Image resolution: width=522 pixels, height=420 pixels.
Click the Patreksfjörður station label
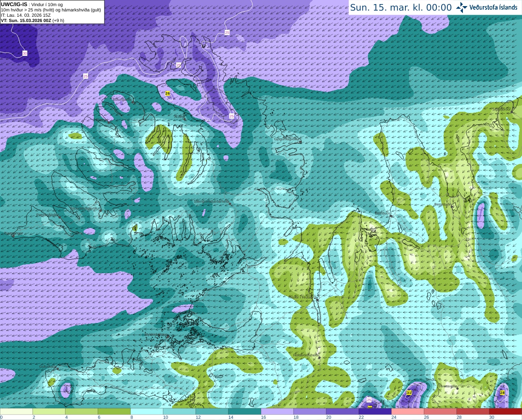click(x=47, y=214)
